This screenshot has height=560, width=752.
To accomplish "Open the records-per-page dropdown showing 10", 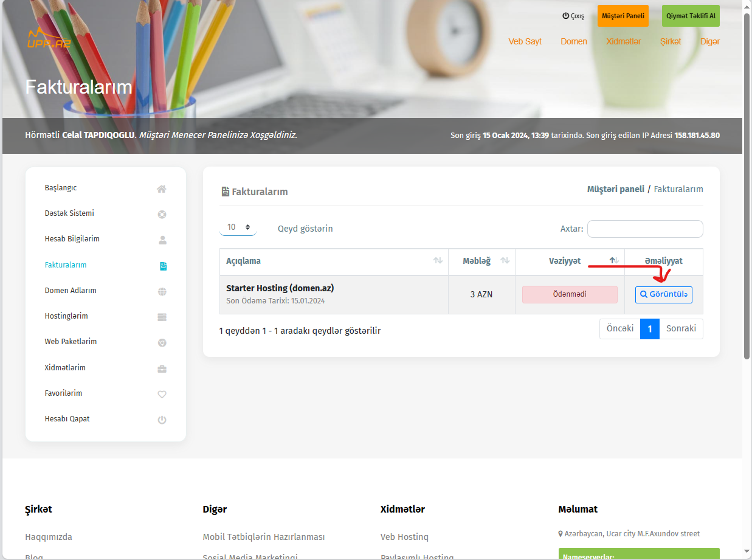I will tap(238, 227).
